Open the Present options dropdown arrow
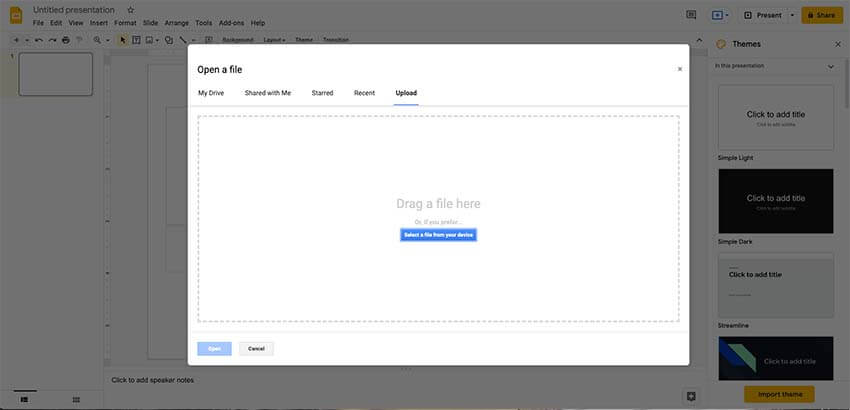 [x=792, y=15]
